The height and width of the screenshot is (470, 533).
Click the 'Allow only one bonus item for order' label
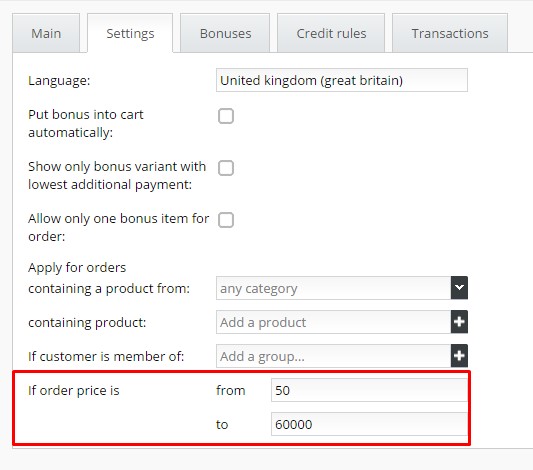(x=118, y=227)
